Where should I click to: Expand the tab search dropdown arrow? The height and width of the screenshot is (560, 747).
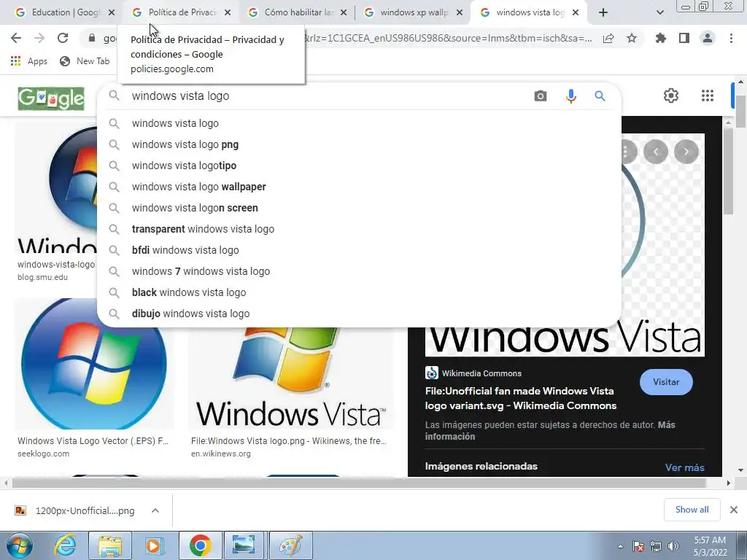pyautogui.click(x=659, y=13)
